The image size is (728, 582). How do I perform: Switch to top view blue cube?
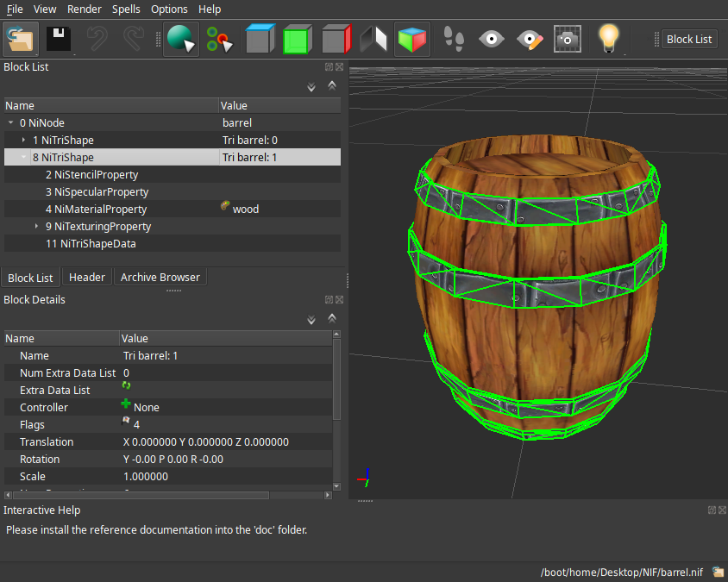[260, 39]
